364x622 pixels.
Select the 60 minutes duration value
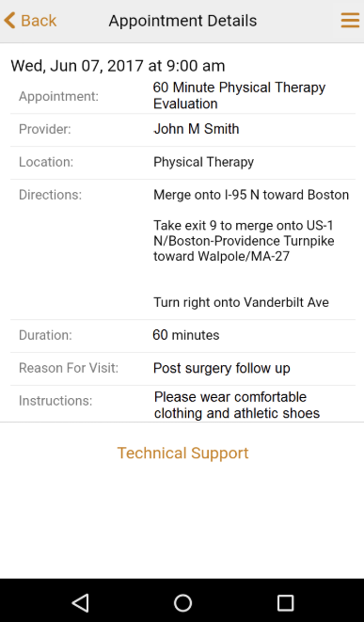186,335
